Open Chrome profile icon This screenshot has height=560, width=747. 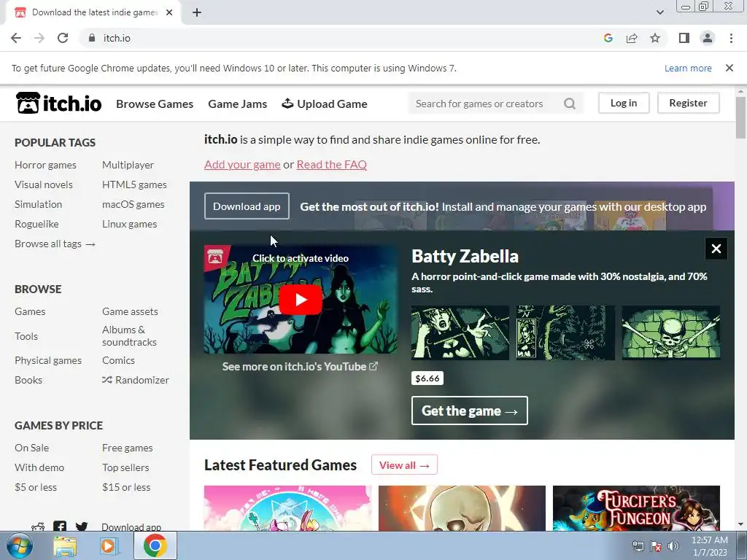tap(708, 38)
